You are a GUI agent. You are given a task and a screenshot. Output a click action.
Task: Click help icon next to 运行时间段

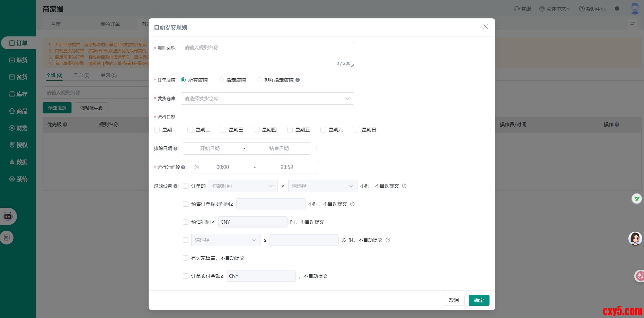coord(183,167)
